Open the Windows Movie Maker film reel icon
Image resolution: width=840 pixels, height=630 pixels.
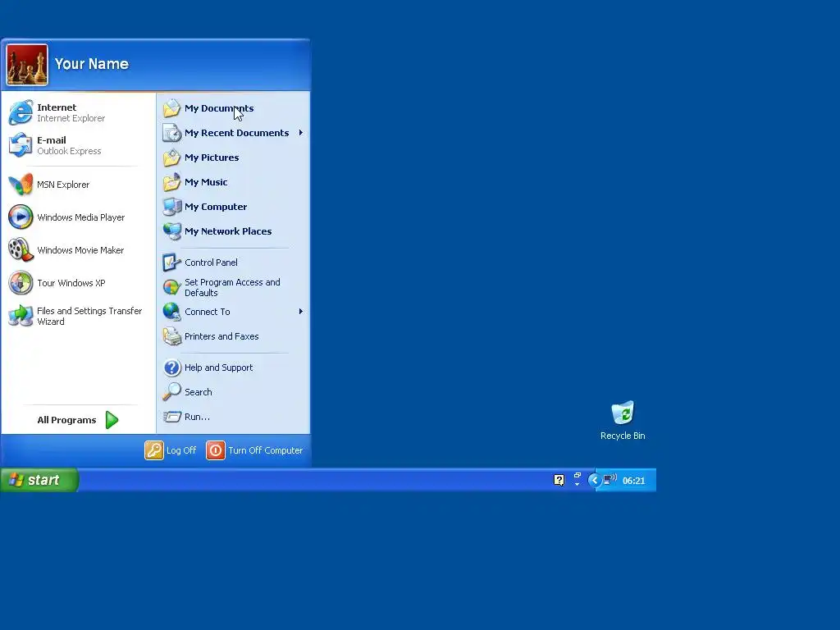[x=21, y=250]
